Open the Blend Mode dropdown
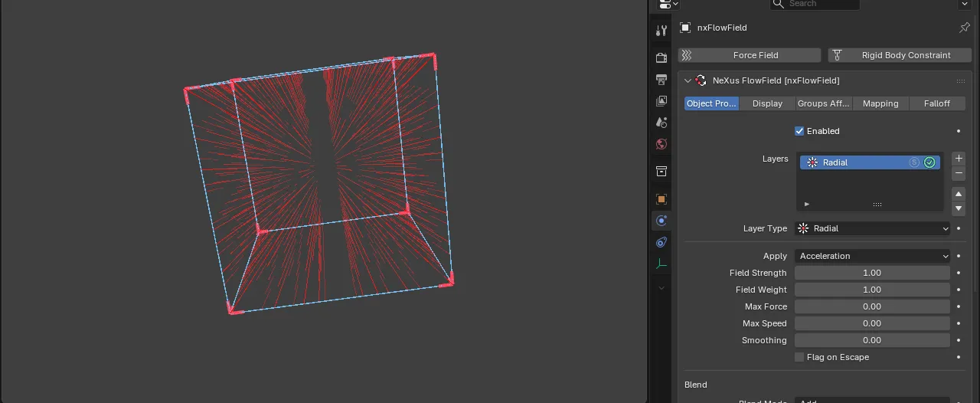The height and width of the screenshot is (403, 980). click(873, 401)
